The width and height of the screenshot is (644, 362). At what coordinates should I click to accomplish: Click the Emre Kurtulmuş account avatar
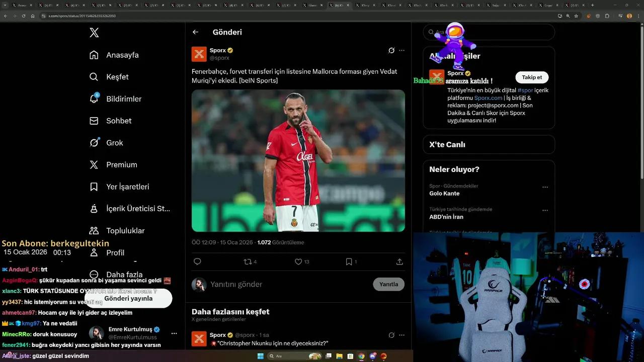[x=97, y=333]
